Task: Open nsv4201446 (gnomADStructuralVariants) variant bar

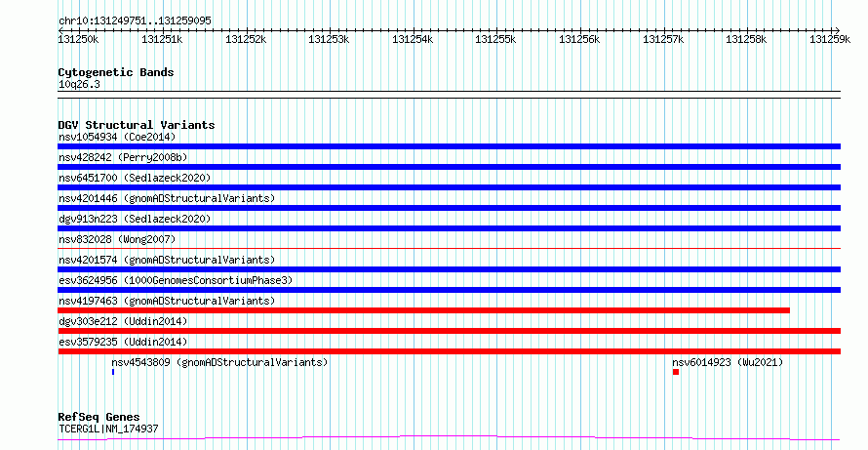Action: point(449,208)
